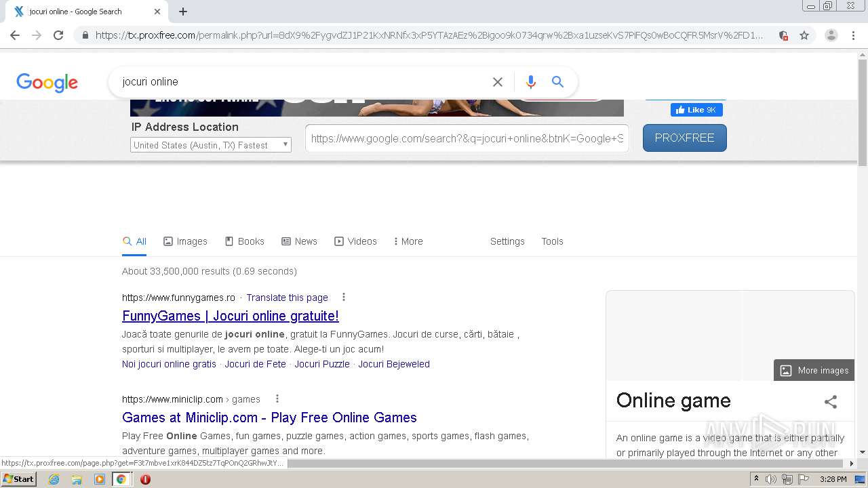The image size is (868, 488).
Task: View site info via padlock icon
Action: (85, 35)
